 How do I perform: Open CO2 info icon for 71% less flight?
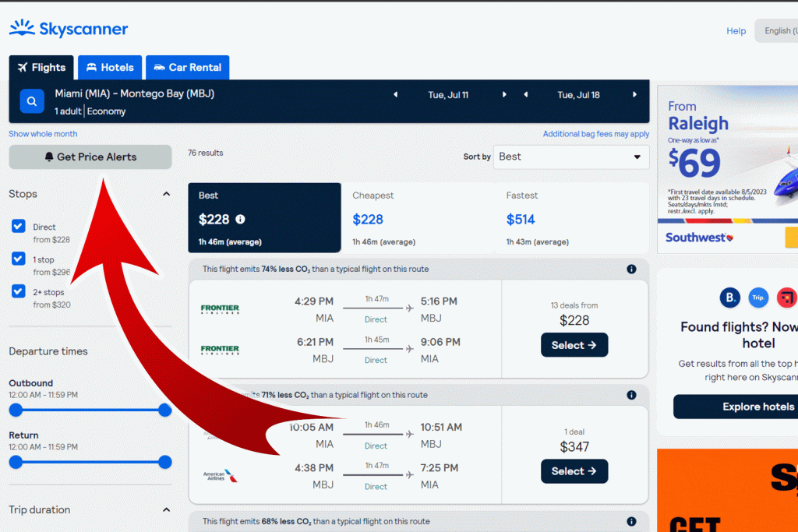(x=631, y=395)
